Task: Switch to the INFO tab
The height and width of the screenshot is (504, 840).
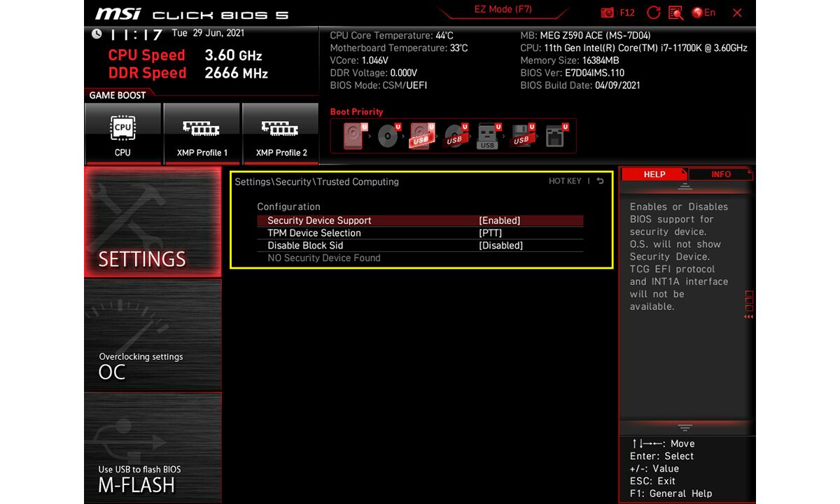Action: click(722, 174)
